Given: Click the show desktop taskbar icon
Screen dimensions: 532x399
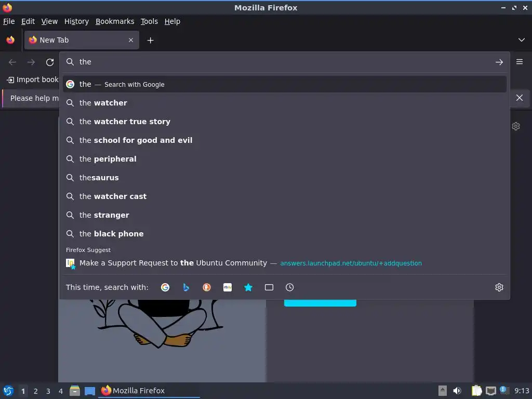Looking at the screenshot, I should 89,391.
